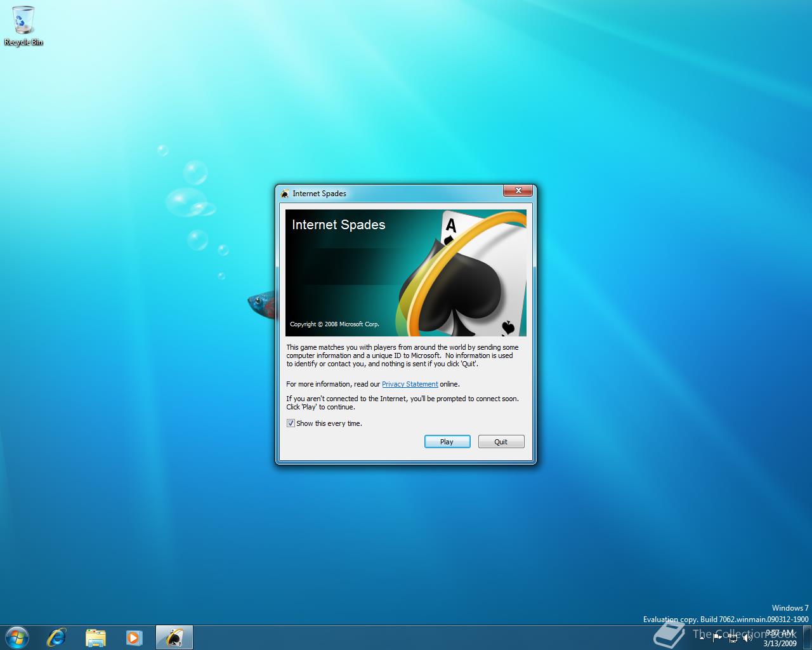This screenshot has height=650, width=812.
Task: Click the Quit button
Action: point(501,442)
